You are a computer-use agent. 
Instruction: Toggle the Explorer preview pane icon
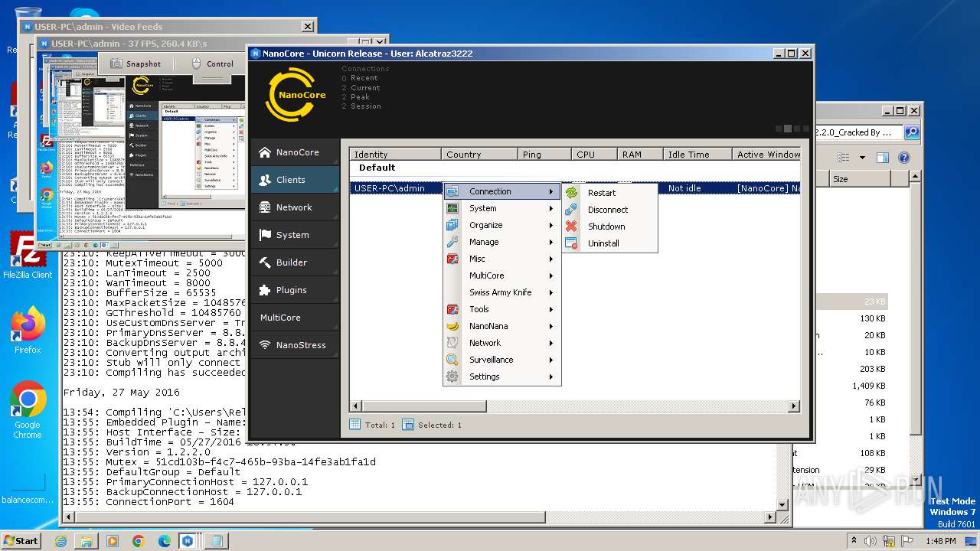[883, 158]
